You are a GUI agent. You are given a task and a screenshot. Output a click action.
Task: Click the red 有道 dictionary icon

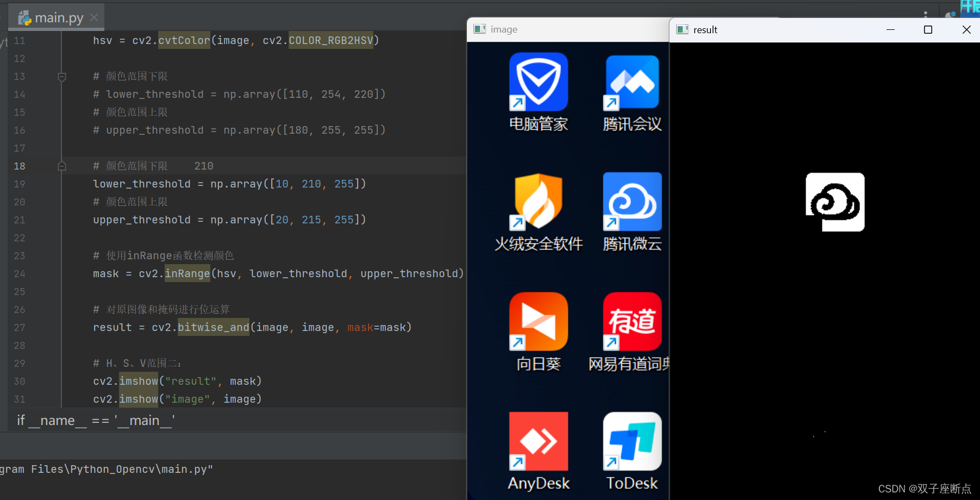(x=632, y=321)
